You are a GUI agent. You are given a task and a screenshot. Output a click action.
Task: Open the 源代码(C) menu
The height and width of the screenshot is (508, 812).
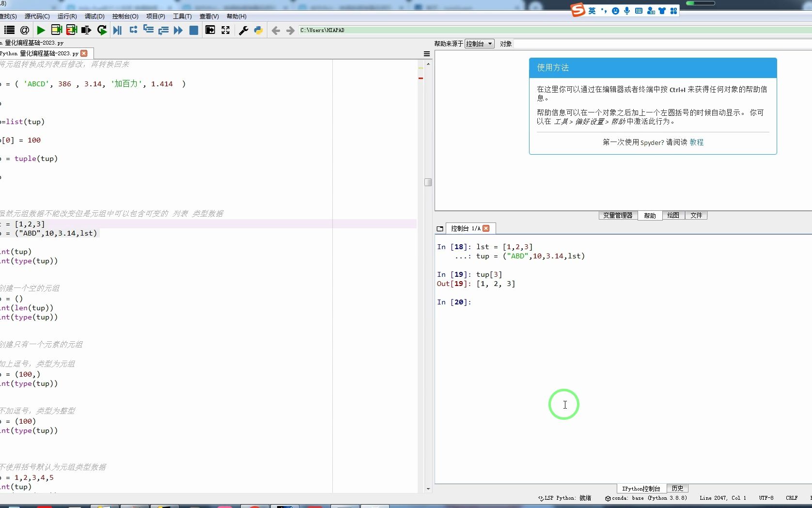pyautogui.click(x=37, y=16)
